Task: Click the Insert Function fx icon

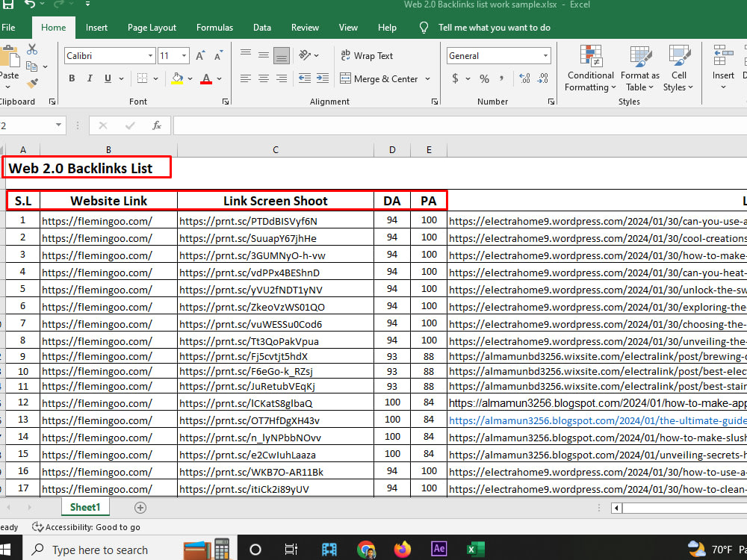Action: [x=157, y=125]
